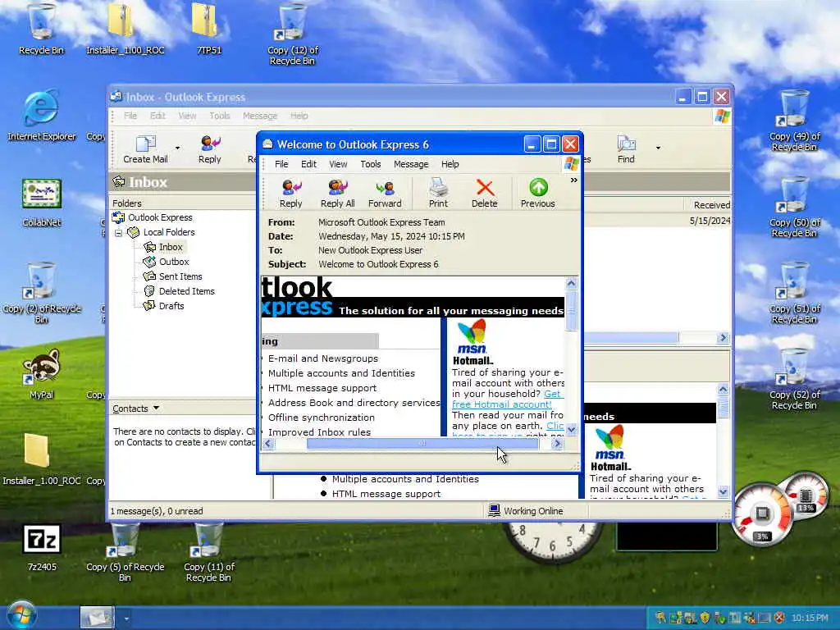Delete the open welcome message
This screenshot has width=840, height=630.
(484, 194)
